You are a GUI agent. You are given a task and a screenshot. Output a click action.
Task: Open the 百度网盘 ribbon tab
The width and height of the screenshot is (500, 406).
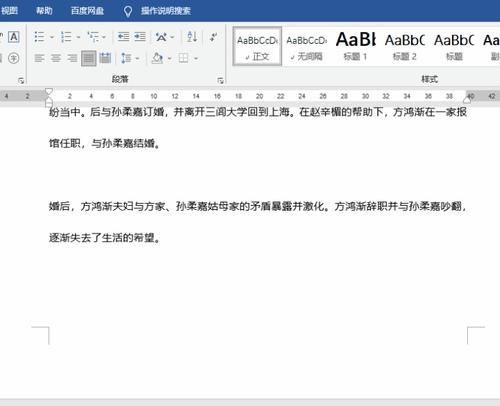click(87, 11)
